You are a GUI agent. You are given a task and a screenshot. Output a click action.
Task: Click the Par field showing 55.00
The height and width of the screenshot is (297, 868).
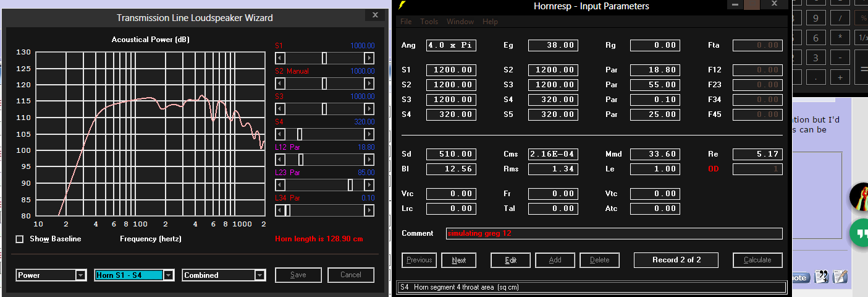point(655,85)
